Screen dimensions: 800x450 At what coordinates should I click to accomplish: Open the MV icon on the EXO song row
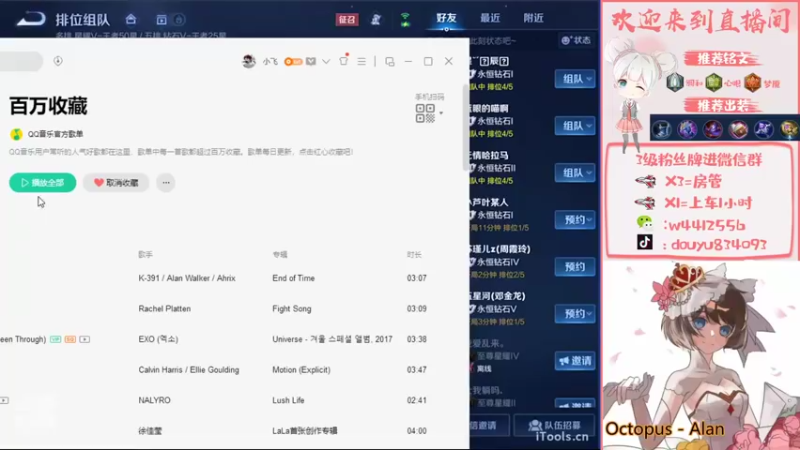click(x=85, y=339)
